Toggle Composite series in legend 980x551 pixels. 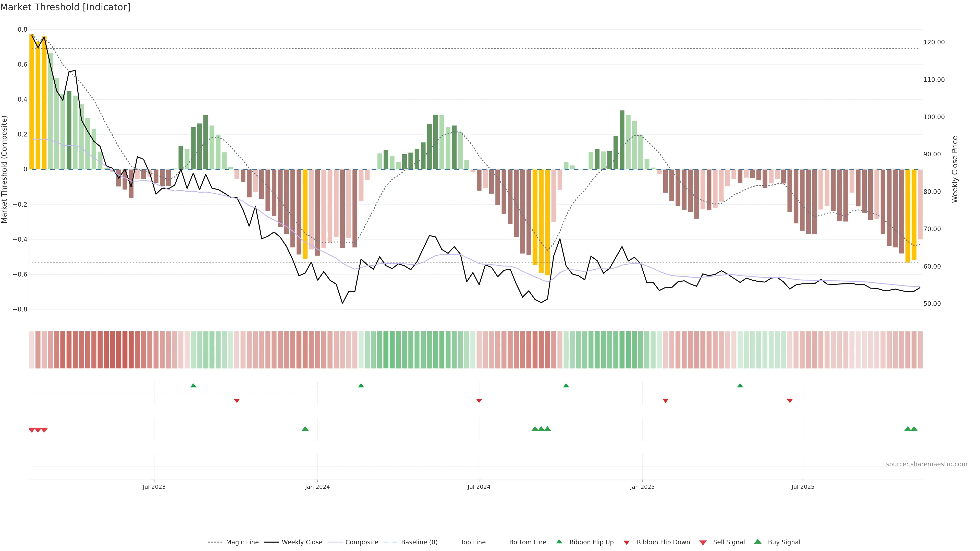pos(361,542)
